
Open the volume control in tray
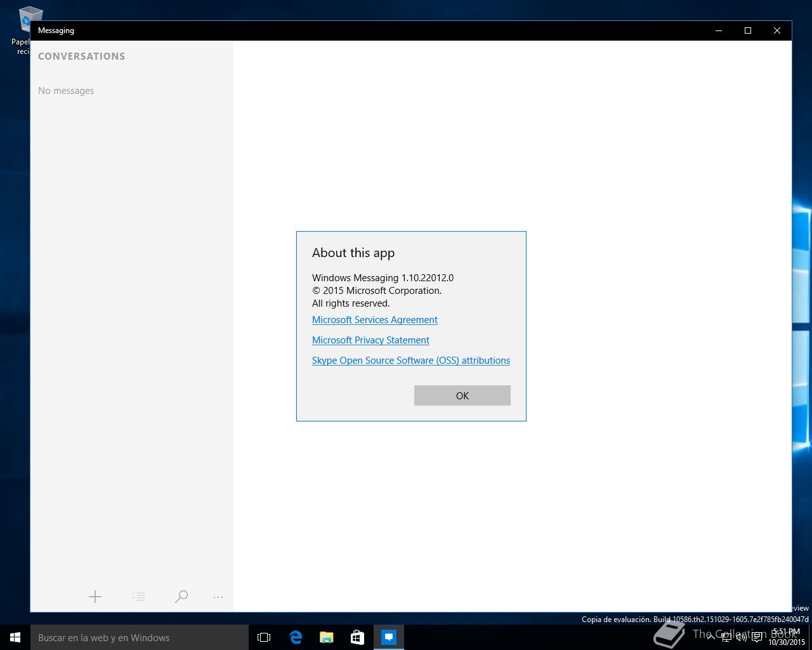tap(741, 637)
